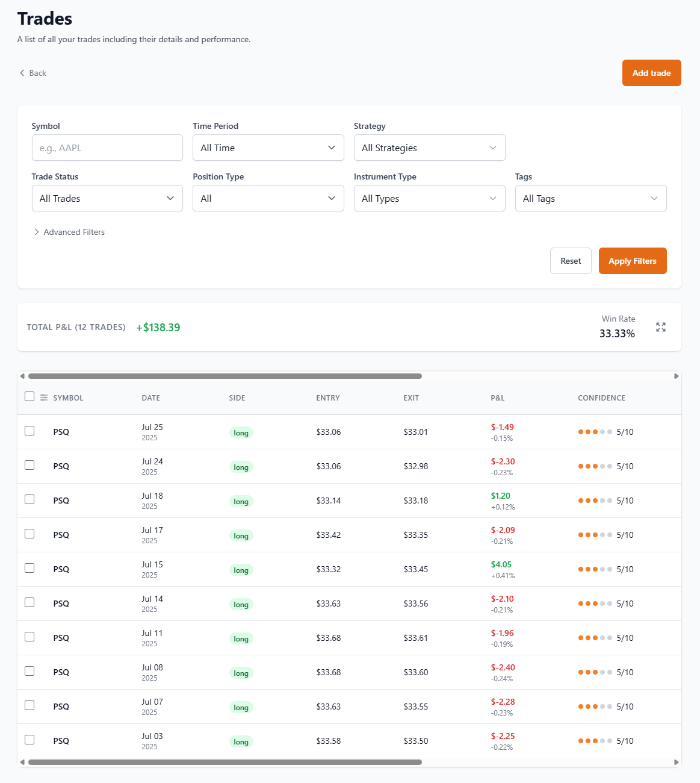700x783 pixels.
Task: Select the checkbox for Jul 15 trade
Action: point(29,568)
